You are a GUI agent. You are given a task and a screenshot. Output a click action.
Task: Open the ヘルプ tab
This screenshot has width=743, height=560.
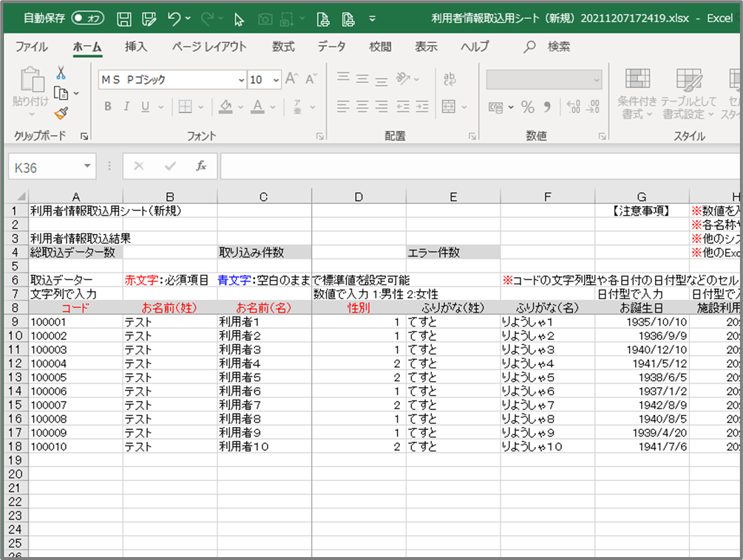pyautogui.click(x=475, y=47)
